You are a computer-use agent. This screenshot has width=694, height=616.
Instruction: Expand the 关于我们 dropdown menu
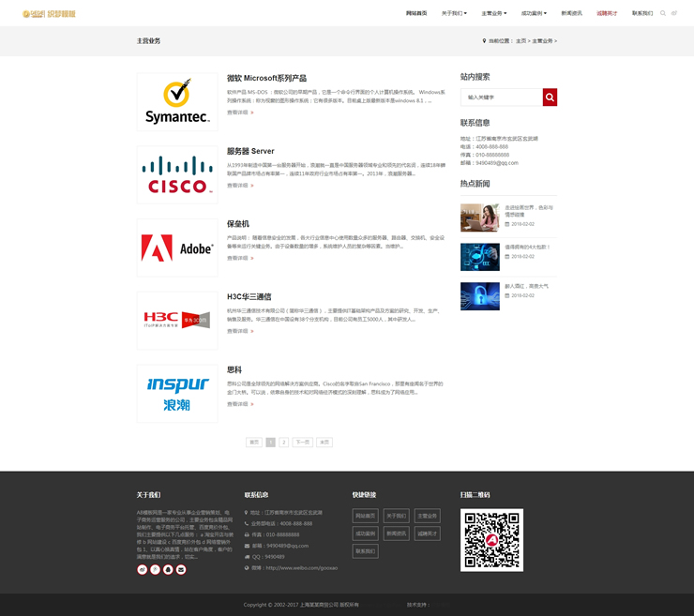pyautogui.click(x=453, y=13)
